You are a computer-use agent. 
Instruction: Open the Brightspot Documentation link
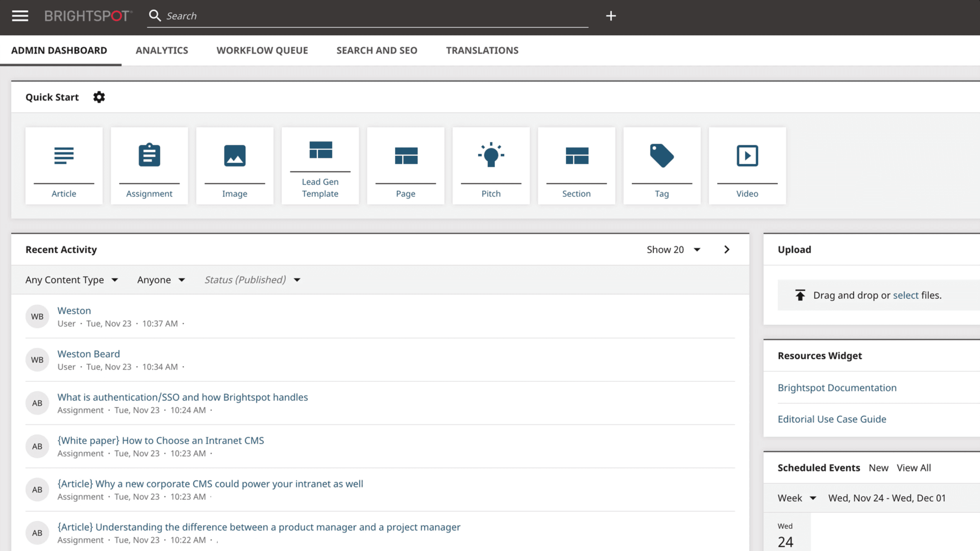pyautogui.click(x=837, y=388)
